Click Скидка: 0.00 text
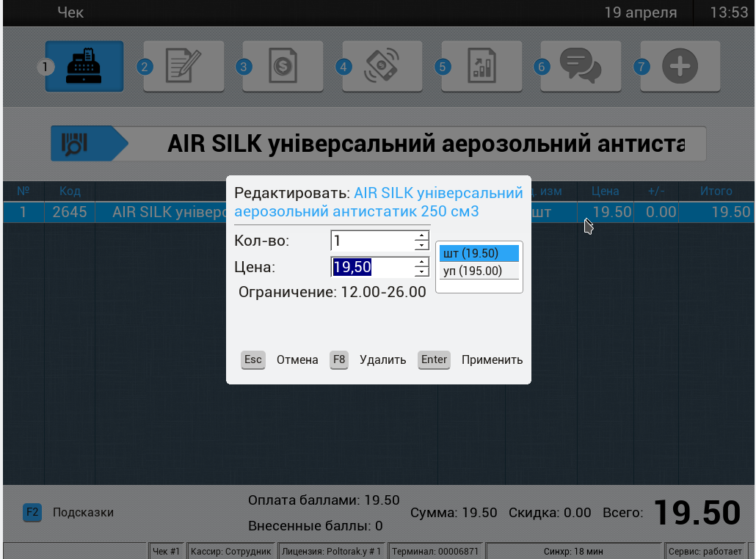The width and height of the screenshot is (756, 559). tap(550, 512)
